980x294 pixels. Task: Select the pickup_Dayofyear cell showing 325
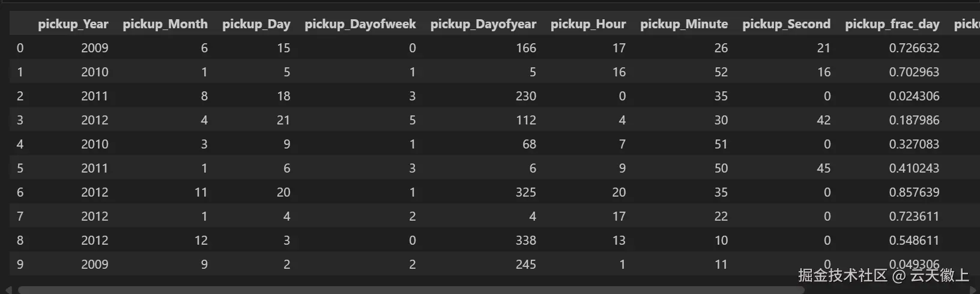click(525, 192)
